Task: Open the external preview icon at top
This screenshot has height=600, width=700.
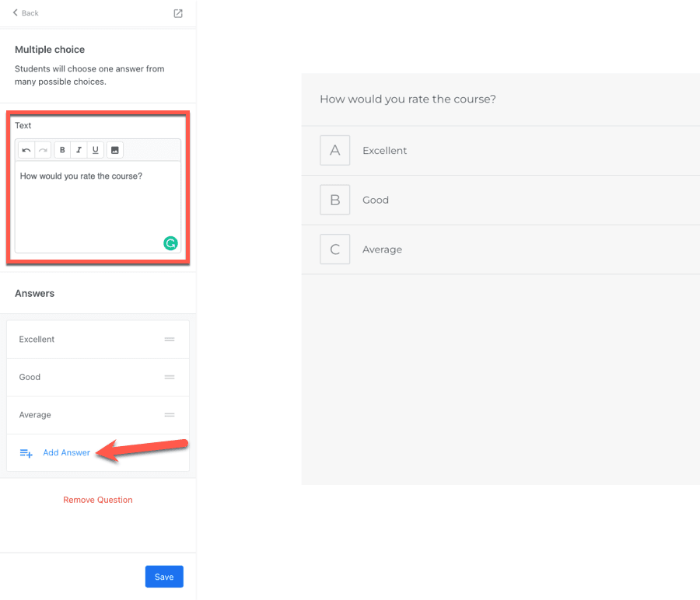Action: tap(178, 13)
